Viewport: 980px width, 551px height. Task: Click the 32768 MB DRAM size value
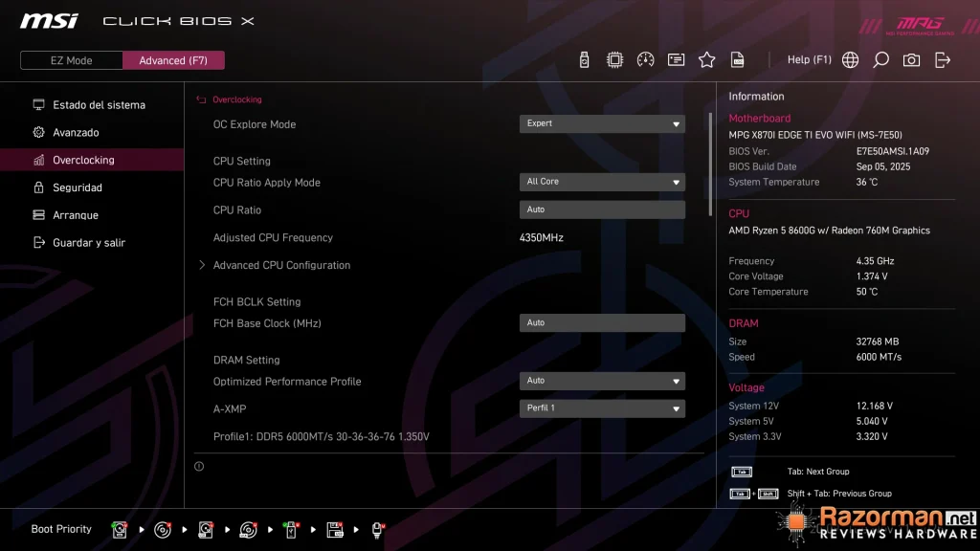(878, 342)
